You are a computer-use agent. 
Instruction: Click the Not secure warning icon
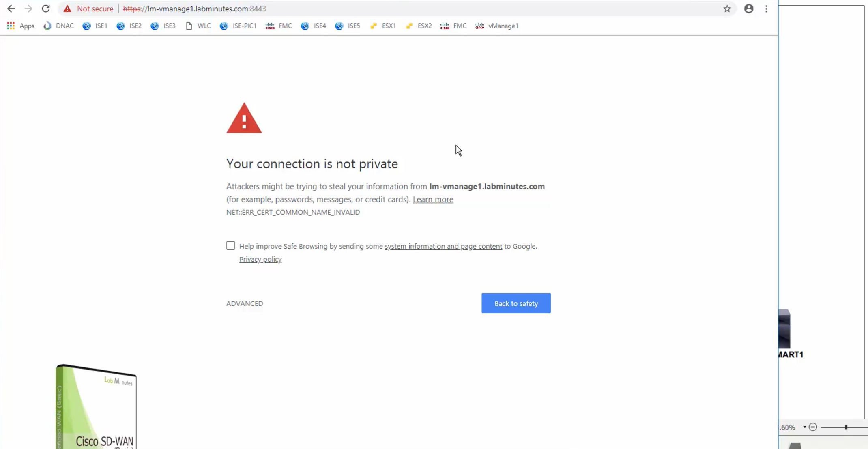pyautogui.click(x=67, y=9)
